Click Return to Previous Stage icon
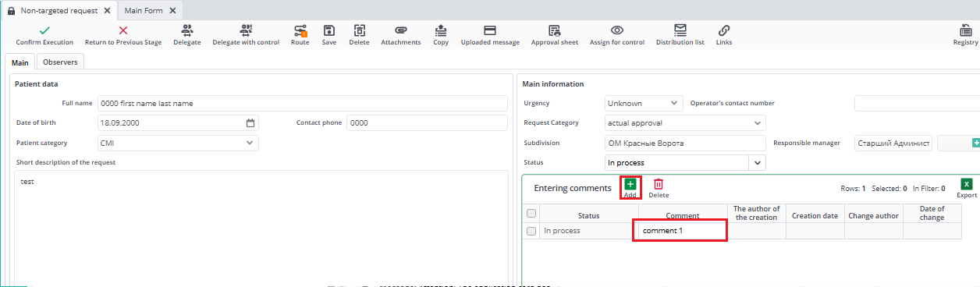 point(123,30)
